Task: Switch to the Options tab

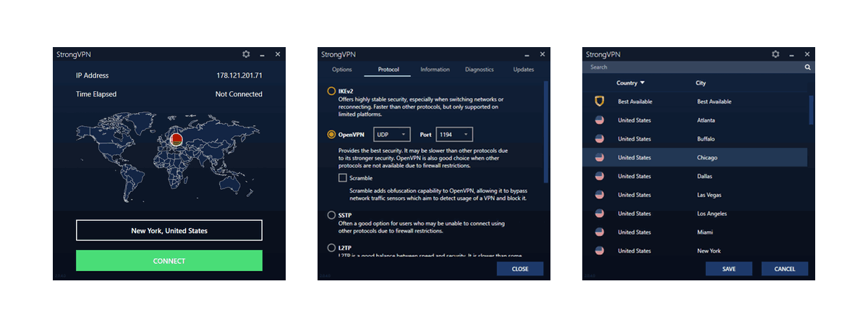Action: tap(342, 70)
